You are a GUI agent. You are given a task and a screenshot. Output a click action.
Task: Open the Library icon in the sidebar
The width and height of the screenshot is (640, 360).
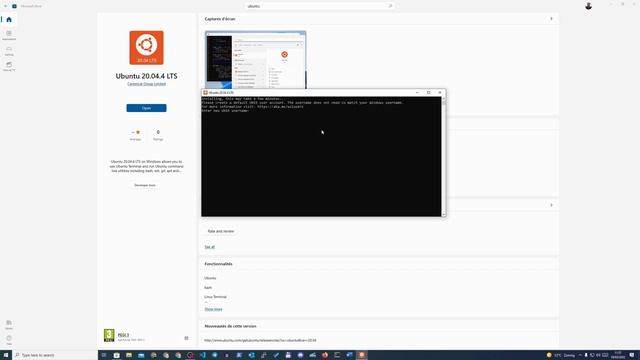pyautogui.click(x=9, y=324)
